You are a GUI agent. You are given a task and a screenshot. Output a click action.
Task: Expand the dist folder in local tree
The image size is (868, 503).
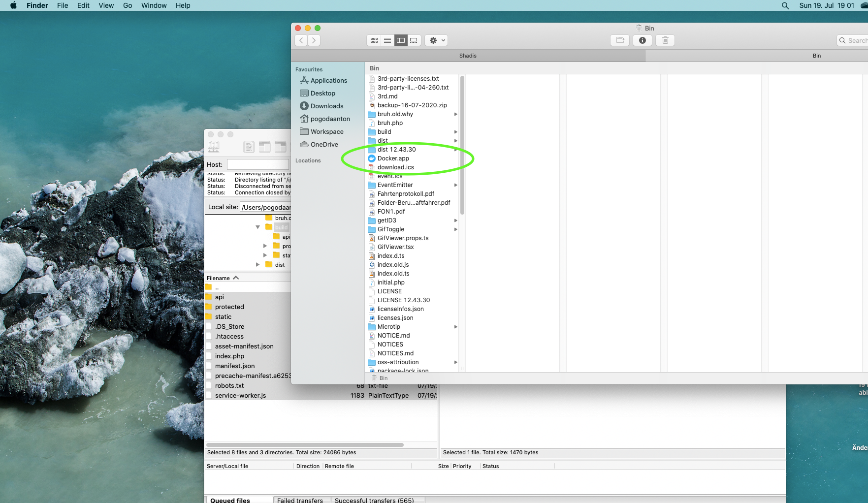tap(257, 265)
